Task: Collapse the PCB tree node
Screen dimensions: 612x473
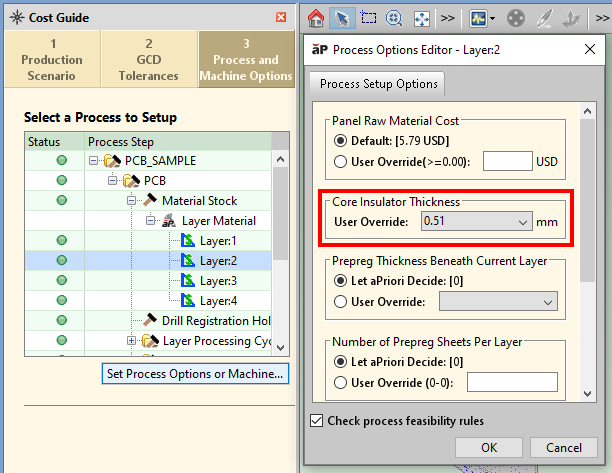Action: click(112, 180)
